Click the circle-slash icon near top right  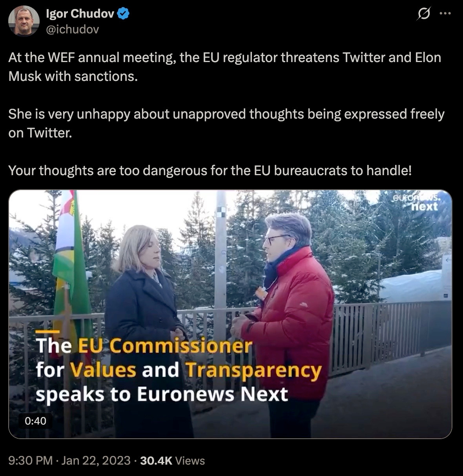(423, 14)
